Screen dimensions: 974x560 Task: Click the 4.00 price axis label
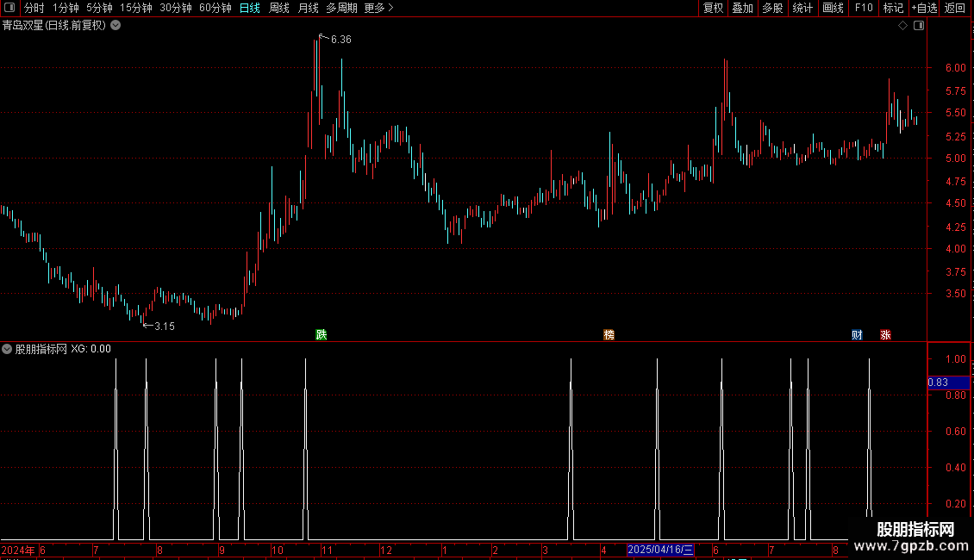pyautogui.click(x=955, y=248)
